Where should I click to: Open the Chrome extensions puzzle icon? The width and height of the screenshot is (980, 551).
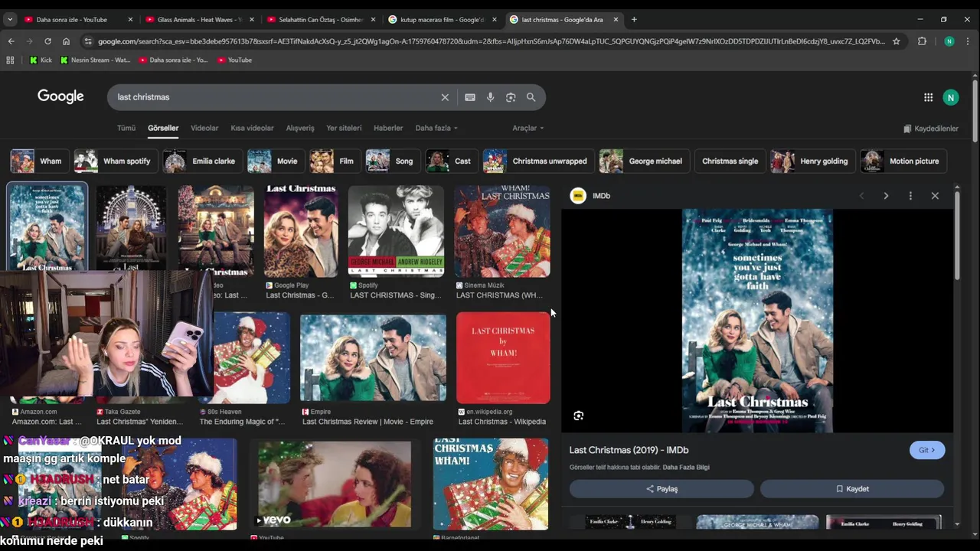(922, 41)
